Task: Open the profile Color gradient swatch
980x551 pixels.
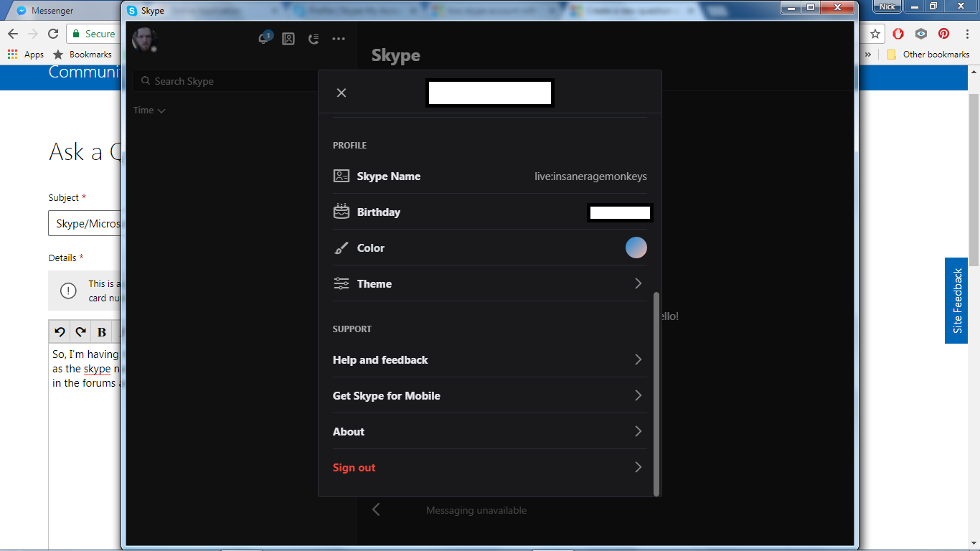Action: 636,248
